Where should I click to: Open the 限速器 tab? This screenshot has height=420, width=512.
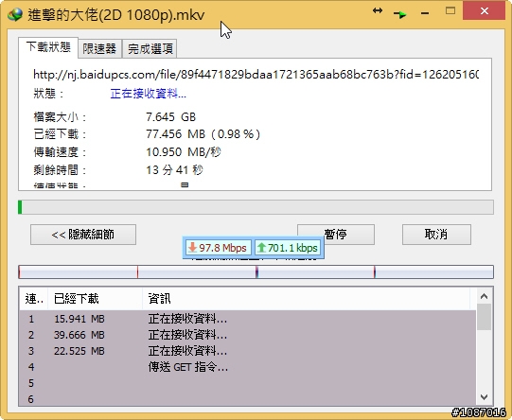coord(99,48)
